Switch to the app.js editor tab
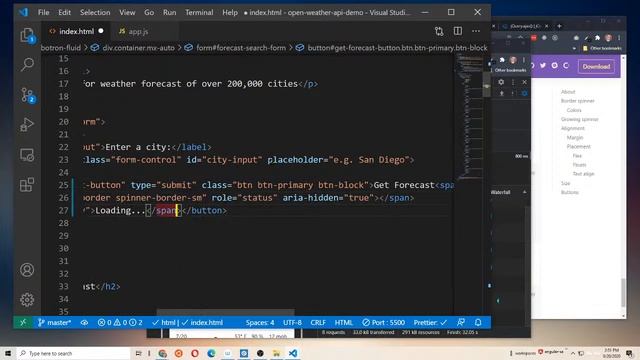640x360 pixels. click(138, 31)
